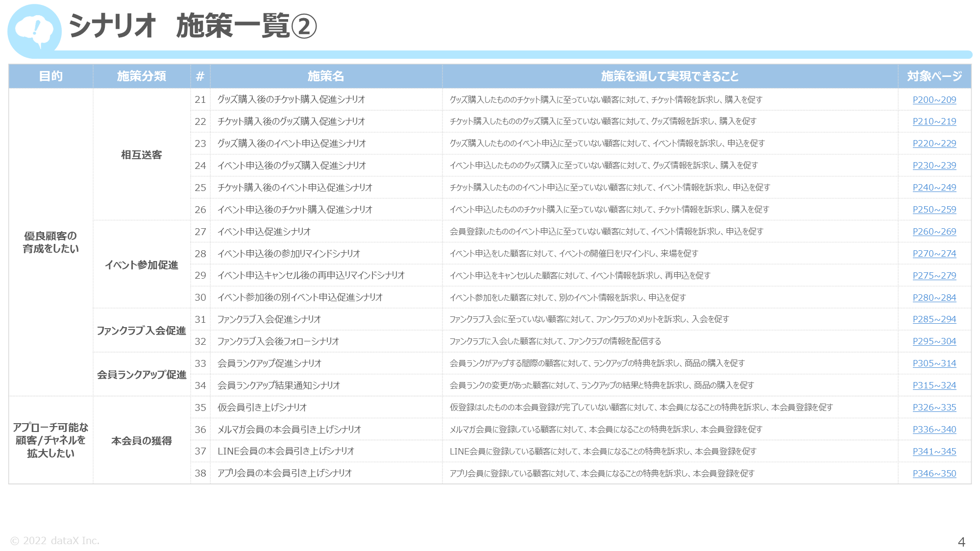This screenshot has height=551, width=980.
Task: Open page link P270~274
Action: tap(934, 254)
